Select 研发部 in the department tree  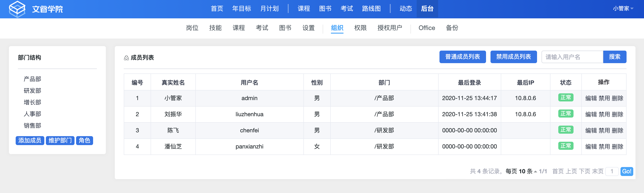(32, 90)
